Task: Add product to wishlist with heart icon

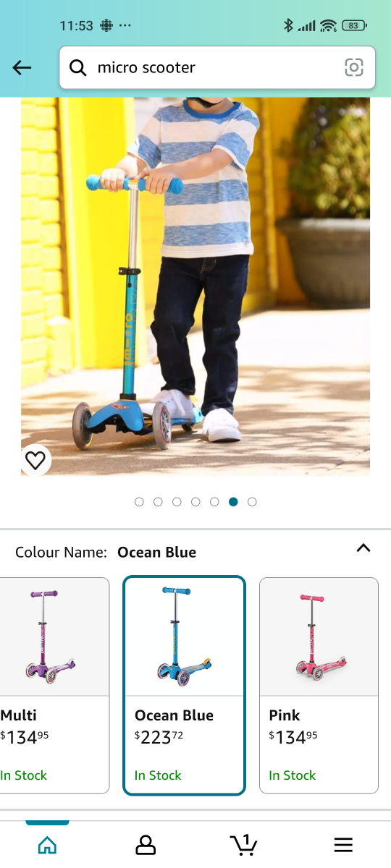Action: coord(35,459)
